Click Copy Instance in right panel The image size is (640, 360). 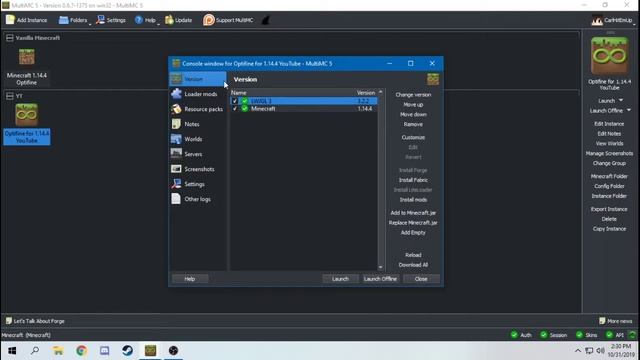point(609,229)
